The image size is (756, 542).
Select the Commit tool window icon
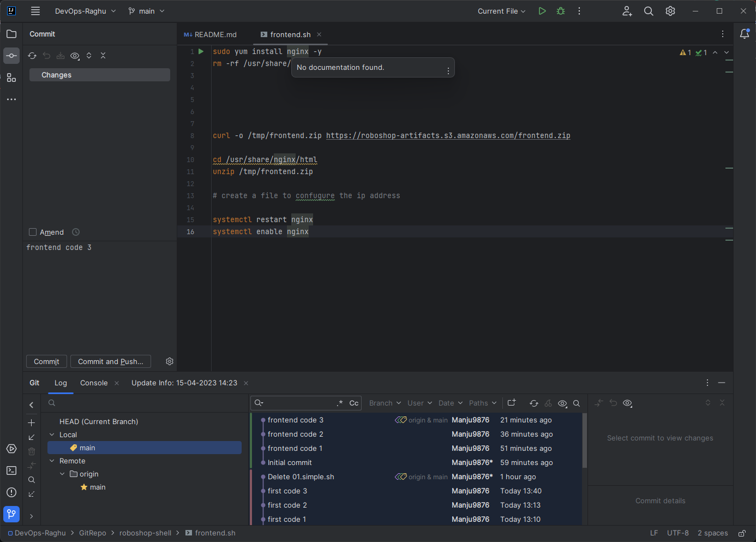(x=11, y=55)
